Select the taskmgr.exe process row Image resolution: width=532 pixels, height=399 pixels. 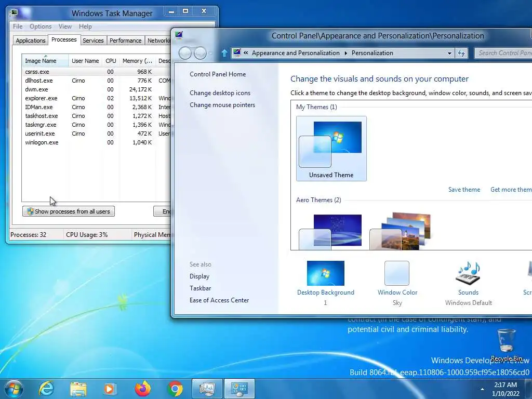(x=96, y=125)
